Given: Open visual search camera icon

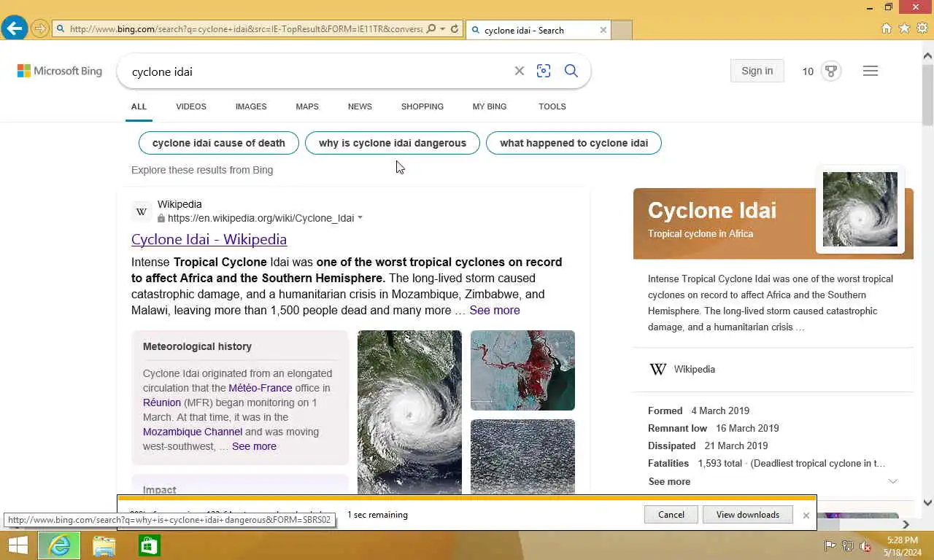Looking at the screenshot, I should point(544,71).
